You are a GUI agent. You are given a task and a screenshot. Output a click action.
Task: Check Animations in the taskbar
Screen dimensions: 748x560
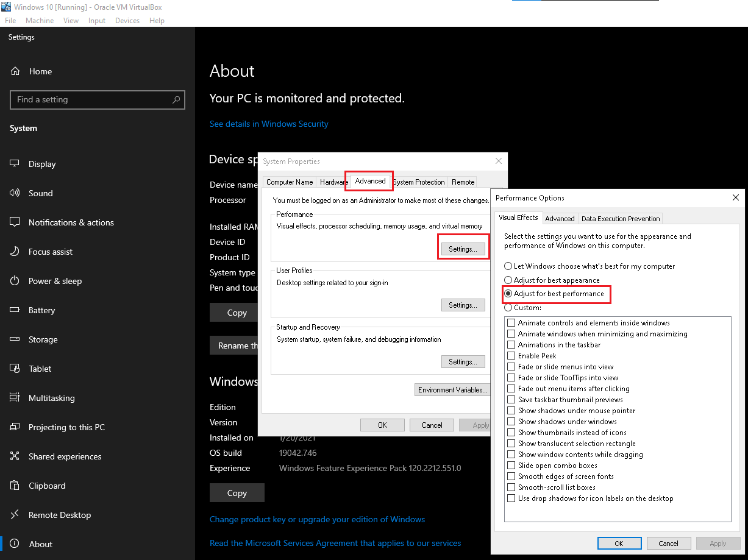click(511, 345)
